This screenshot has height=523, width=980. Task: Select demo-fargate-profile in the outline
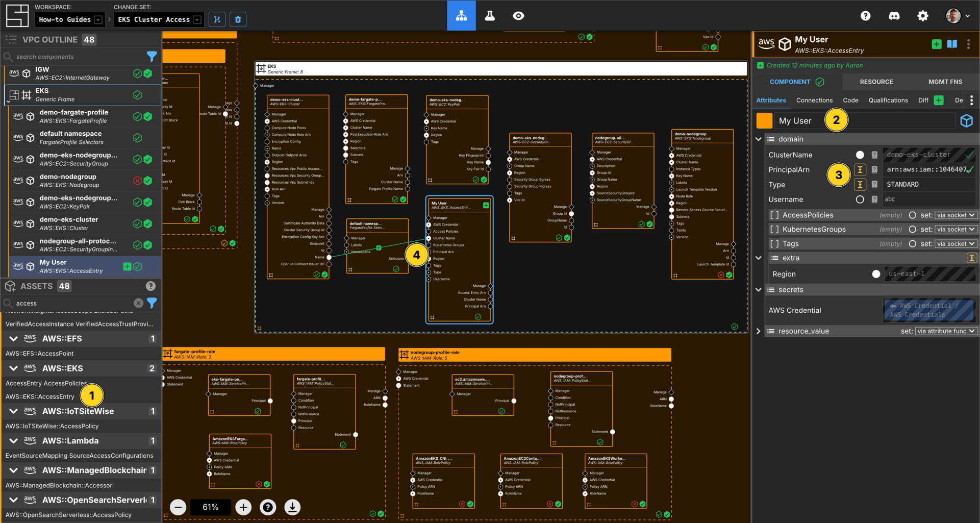[x=85, y=116]
